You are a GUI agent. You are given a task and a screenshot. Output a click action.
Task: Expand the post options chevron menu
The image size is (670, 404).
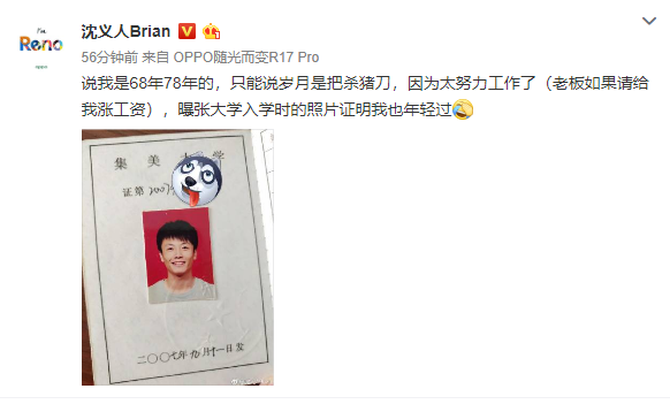pos(649,21)
